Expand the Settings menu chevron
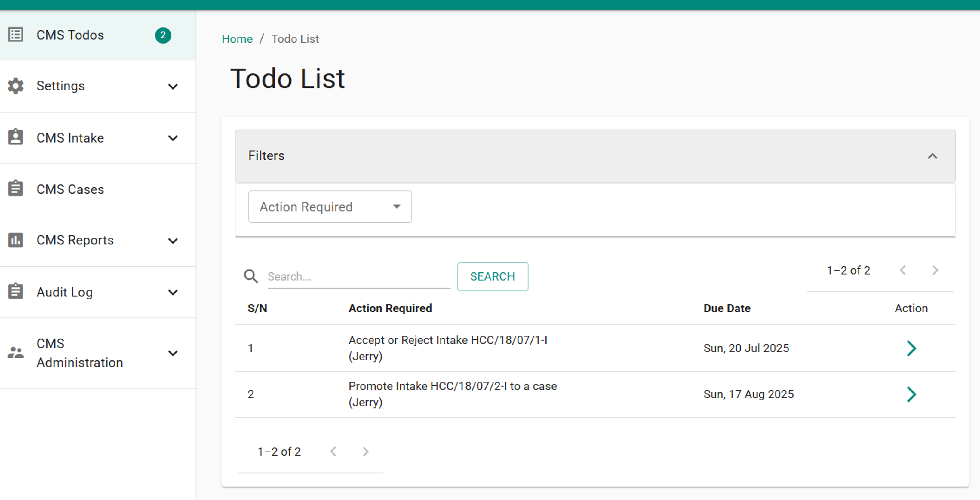 click(x=173, y=86)
